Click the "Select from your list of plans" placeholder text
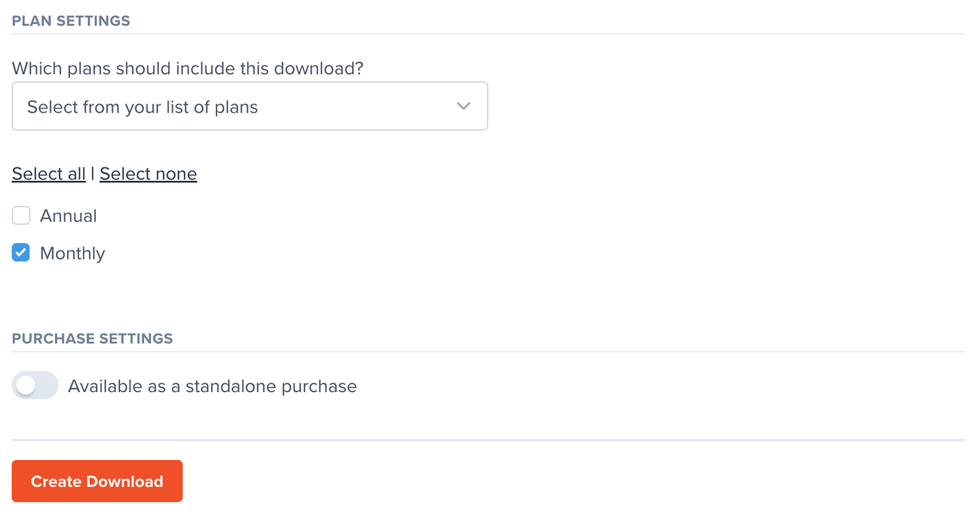Viewport: 980px width, 515px height. 142,107
